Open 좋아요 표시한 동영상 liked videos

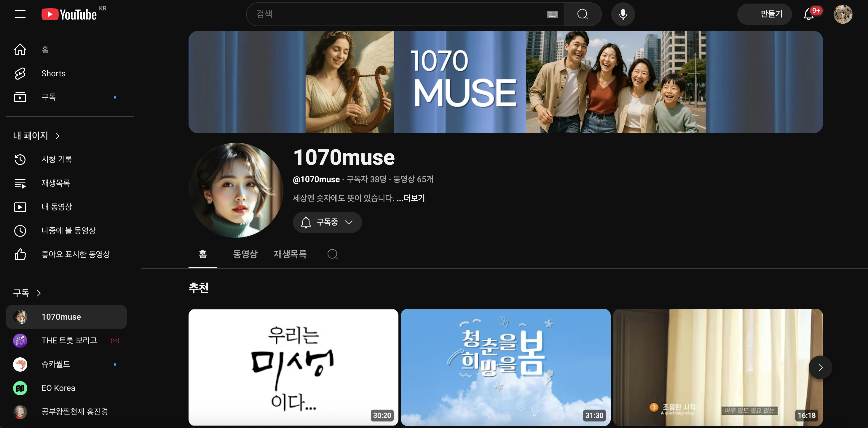tap(76, 254)
